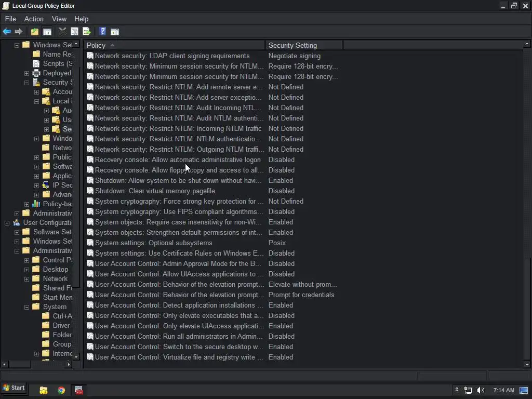Click the Policy-based QoS chart icon
Viewport: 532px width, 399px height.
coord(36,204)
